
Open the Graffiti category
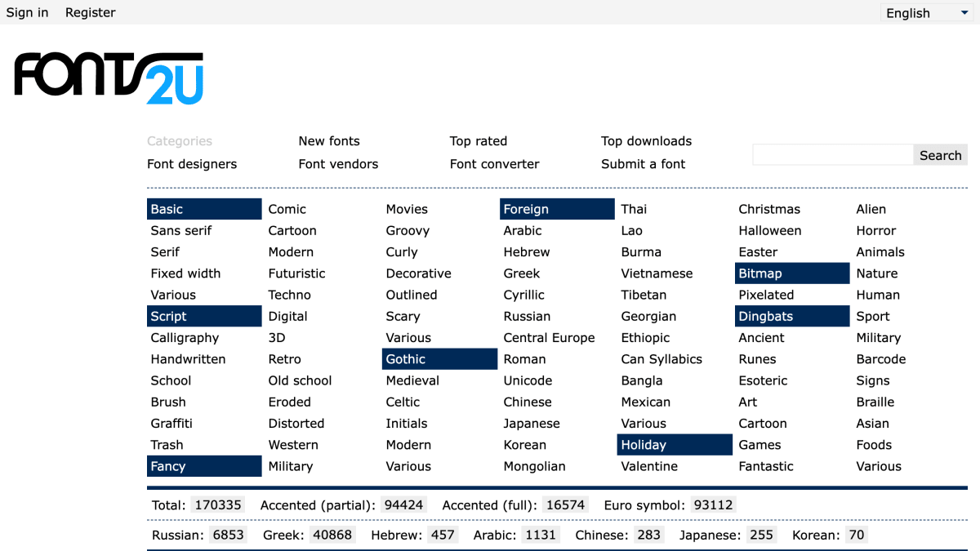pos(171,424)
